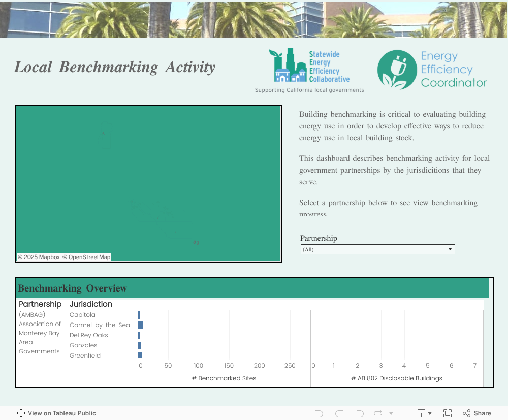This screenshot has width=508, height=420.
Task: Click the revert (replay) icon in toolbar
Action: [359, 413]
